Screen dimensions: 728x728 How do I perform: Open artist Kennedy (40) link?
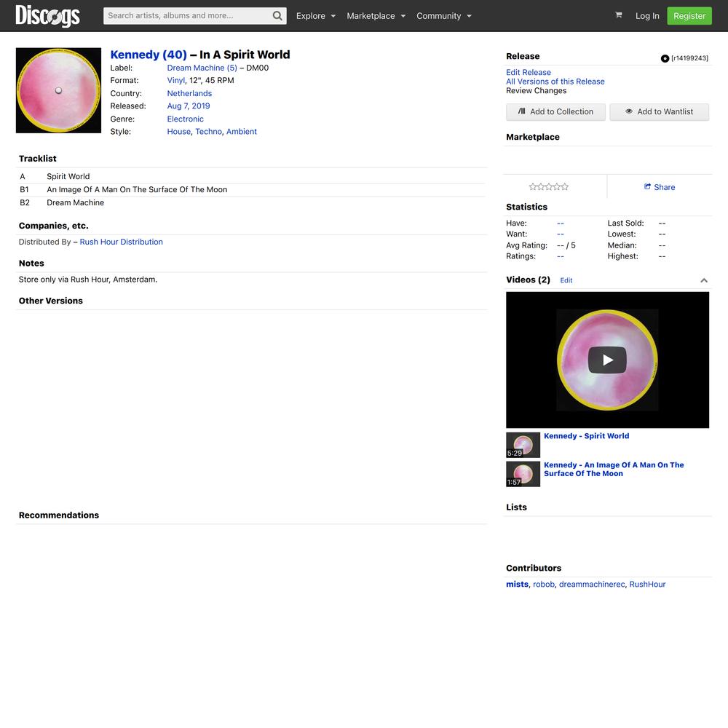coord(149,55)
